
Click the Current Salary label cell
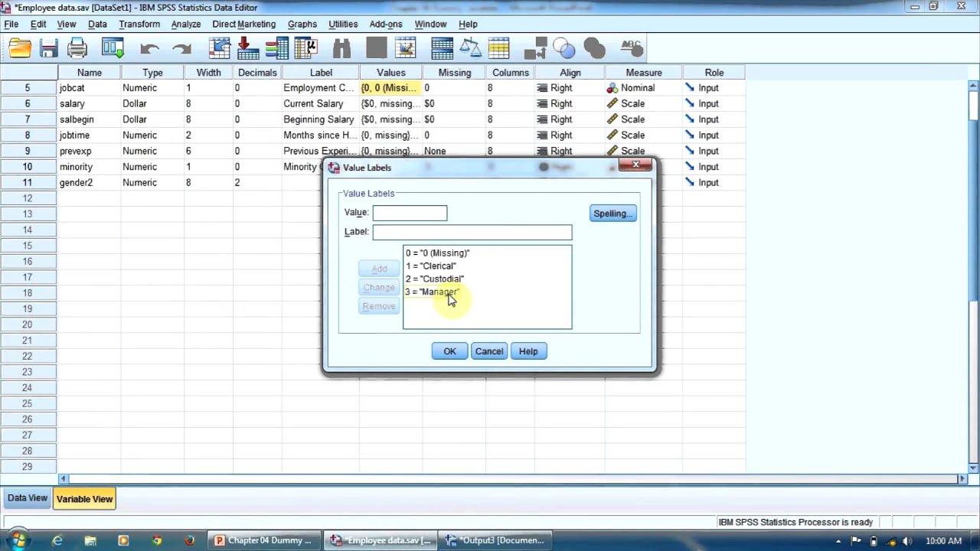321,104
